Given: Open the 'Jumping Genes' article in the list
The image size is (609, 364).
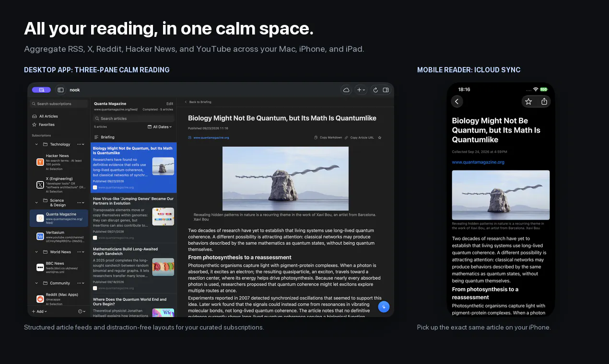Looking at the screenshot, I should 133,217.
